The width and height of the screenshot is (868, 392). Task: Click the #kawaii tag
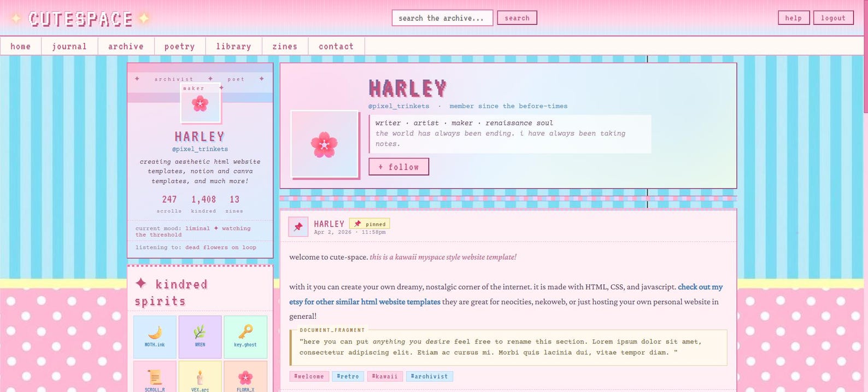tap(385, 376)
